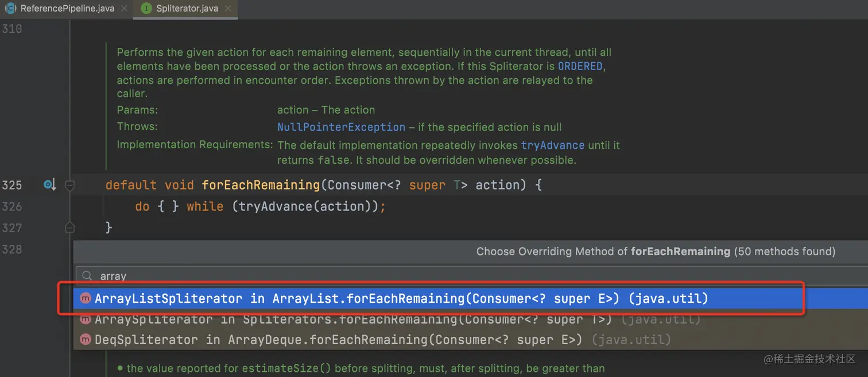Open the ORDERED link in the Javadoc

[x=580, y=66]
